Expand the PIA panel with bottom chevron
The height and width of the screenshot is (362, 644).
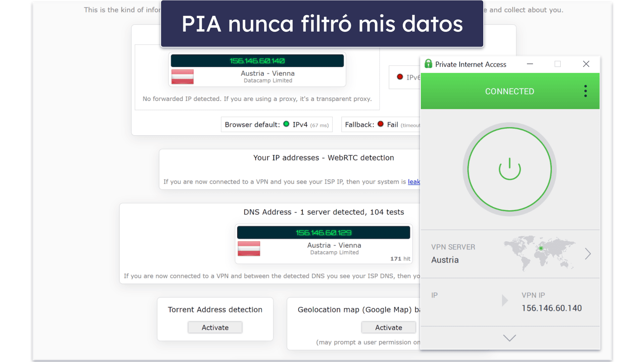pos(509,338)
